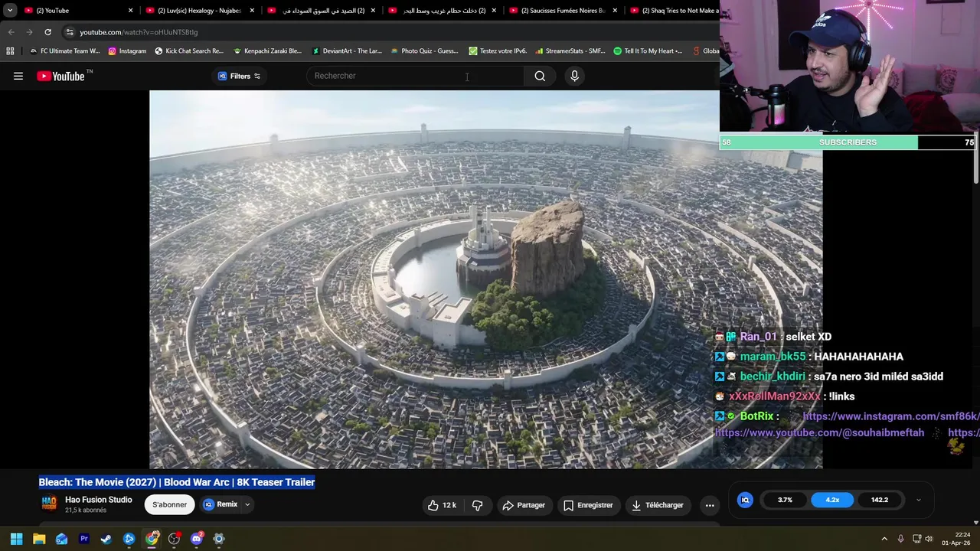Image resolution: width=980 pixels, height=551 pixels.
Task: Open Testez votre IPv6 bookmark
Action: pos(498,51)
